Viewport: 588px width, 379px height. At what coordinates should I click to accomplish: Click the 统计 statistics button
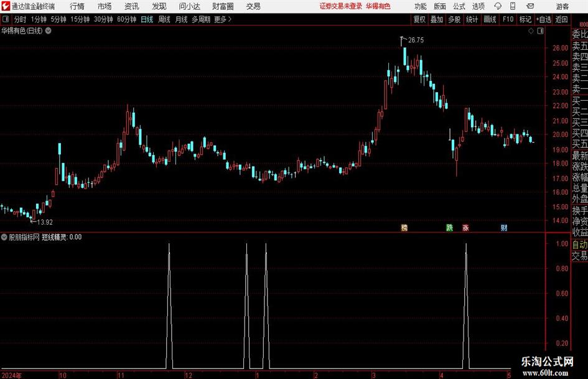point(472,19)
